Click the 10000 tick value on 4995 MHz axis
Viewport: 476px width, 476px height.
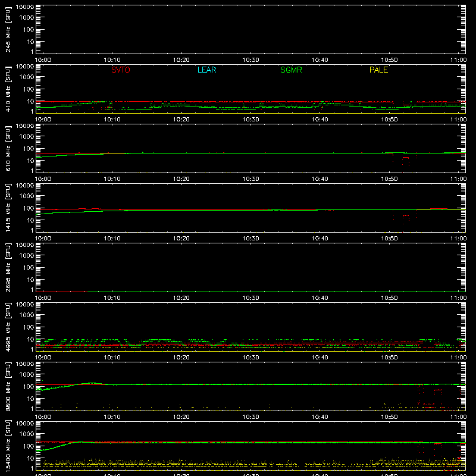pos(25,304)
